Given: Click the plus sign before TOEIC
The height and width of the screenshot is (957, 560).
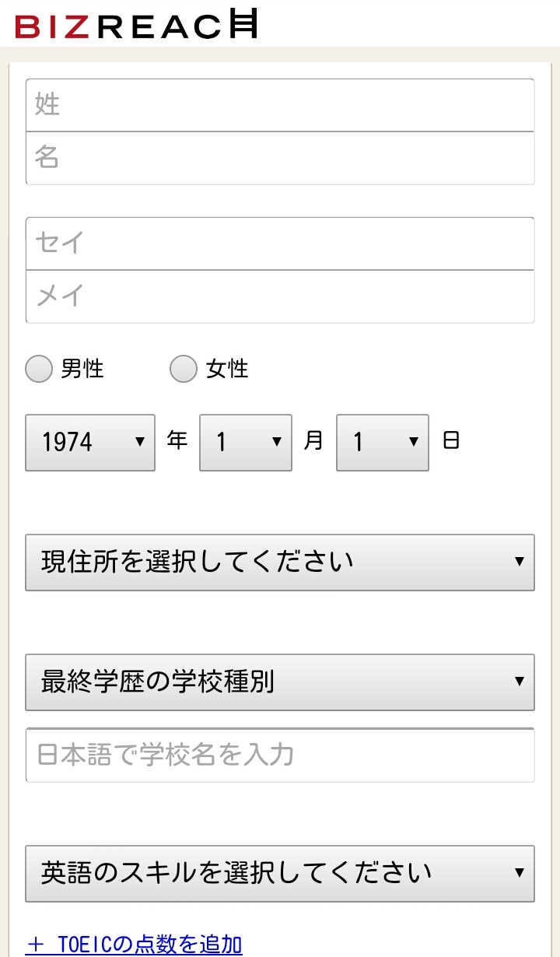Looking at the screenshot, I should click(35, 945).
